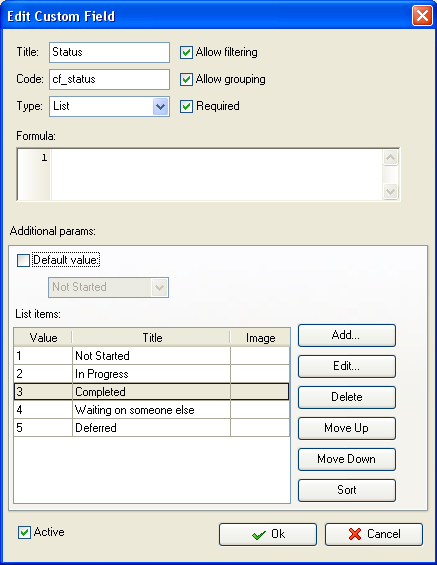Viewport: 437px width, 565px height.
Task: Uncheck the Active checkbox
Action: click(24, 533)
